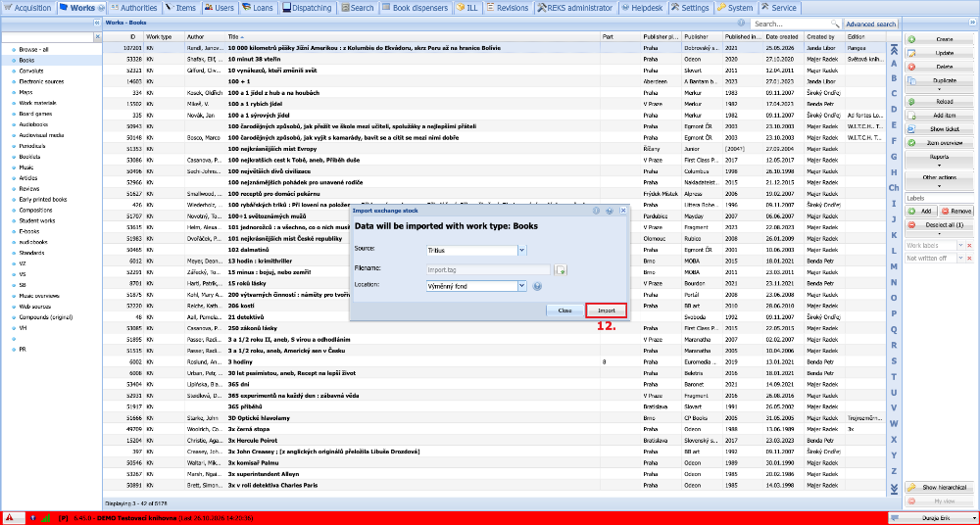The height and width of the screenshot is (525, 980).
Task: Click the Item overview button
Action: [940, 143]
